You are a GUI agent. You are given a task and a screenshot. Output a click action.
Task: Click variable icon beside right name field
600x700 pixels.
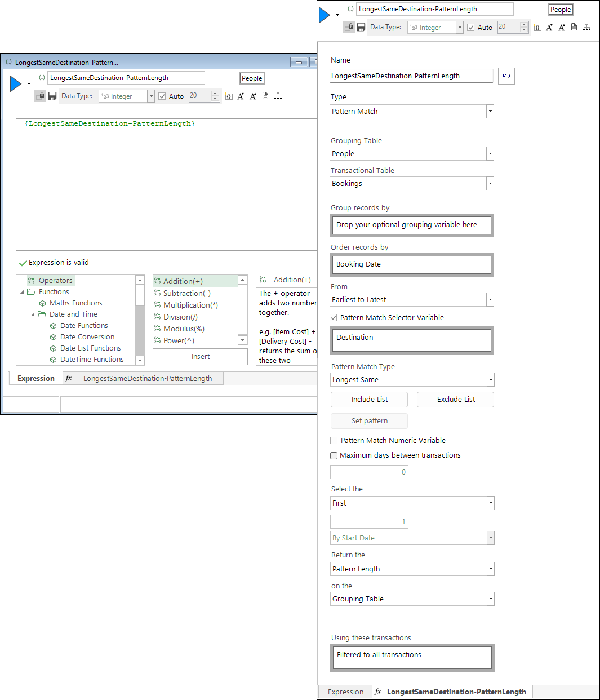350,9
